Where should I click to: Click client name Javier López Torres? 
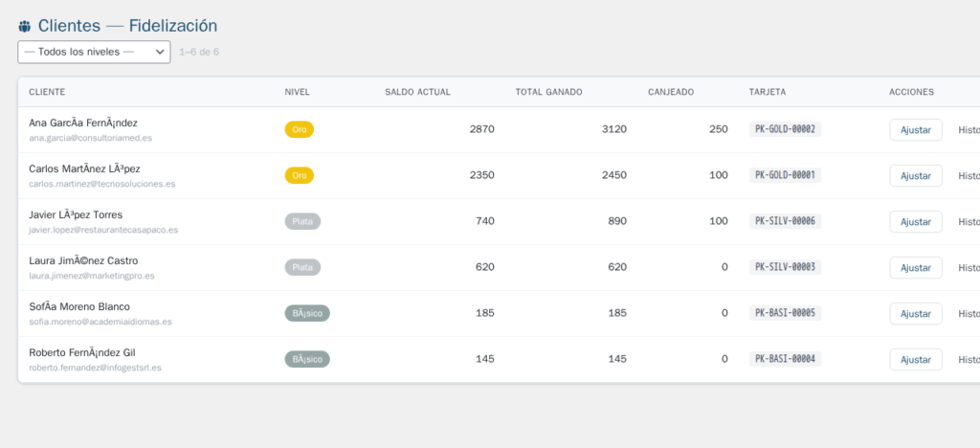pos(76,215)
